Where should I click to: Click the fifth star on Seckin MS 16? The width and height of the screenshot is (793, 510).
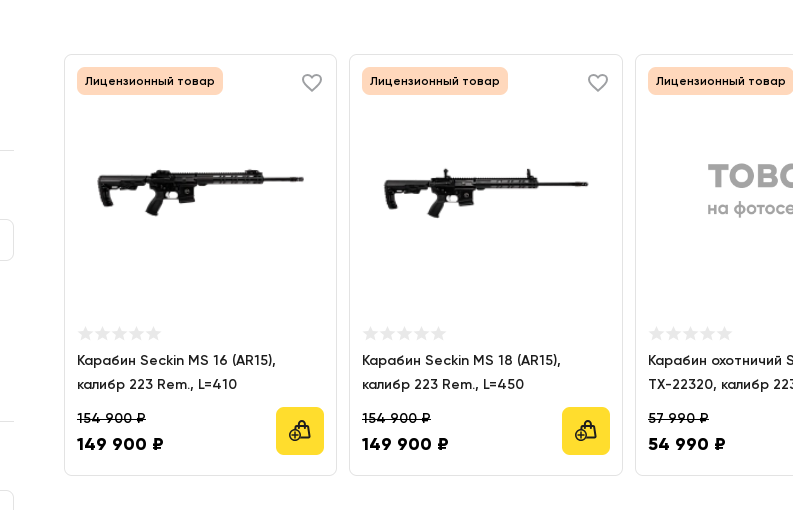point(153,333)
